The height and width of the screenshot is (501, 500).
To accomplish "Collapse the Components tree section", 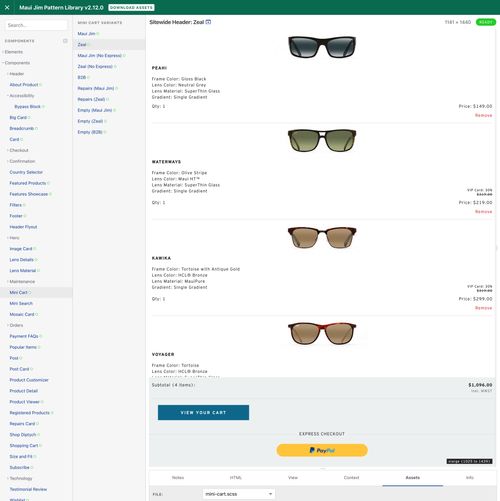I will [x=17, y=63].
